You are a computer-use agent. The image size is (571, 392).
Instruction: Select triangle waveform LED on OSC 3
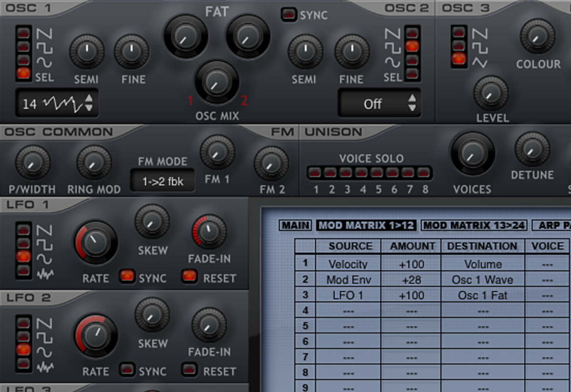pos(459,59)
